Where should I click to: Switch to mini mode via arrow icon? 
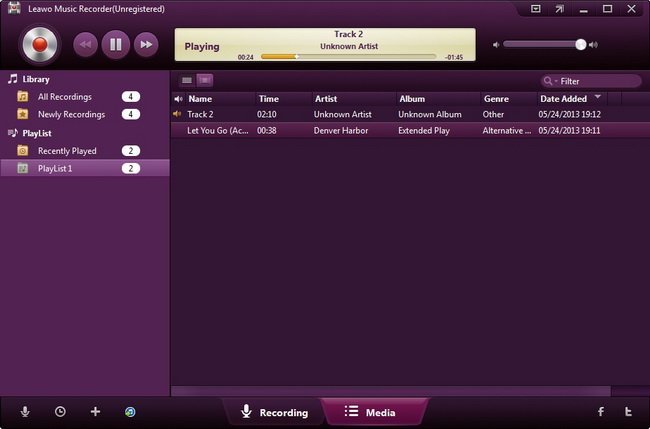[560, 9]
